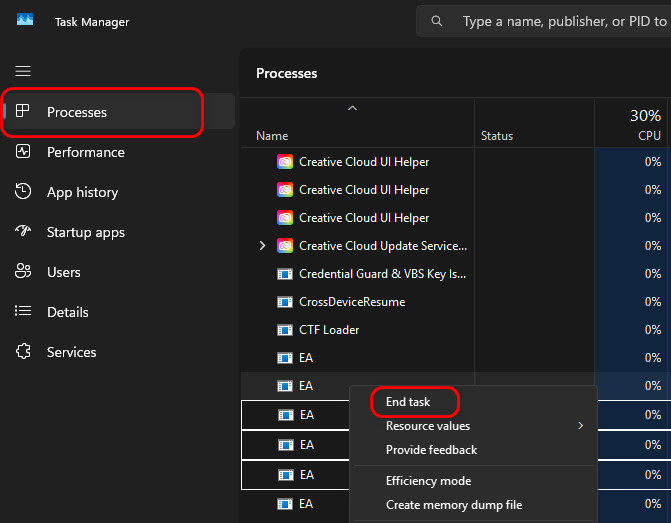Viewport: 671px width, 523px height.
Task: Toggle the hamburger navigation menu
Action: tap(23, 71)
